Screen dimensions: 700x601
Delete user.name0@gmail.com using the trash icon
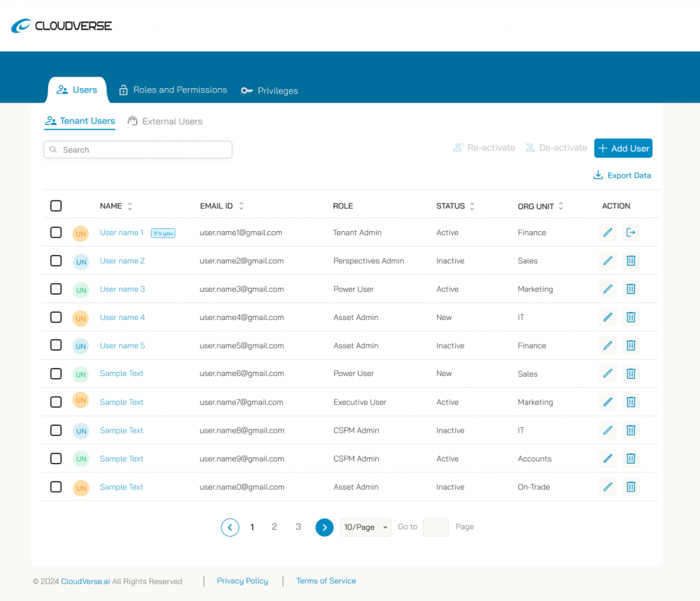(x=630, y=487)
